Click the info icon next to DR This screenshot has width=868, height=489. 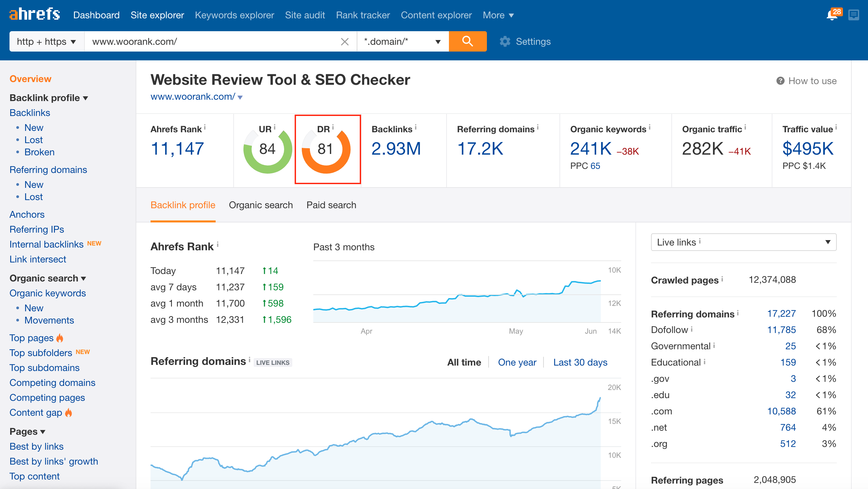334,128
